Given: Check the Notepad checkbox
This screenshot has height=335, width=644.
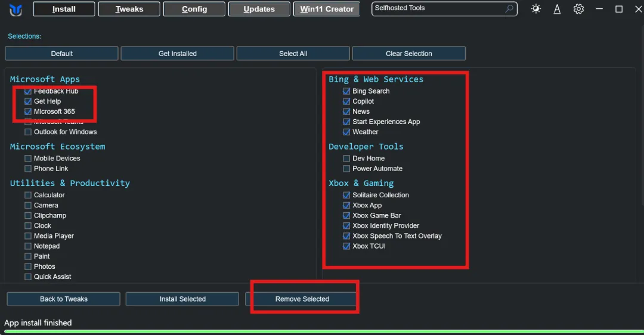Looking at the screenshot, I should pos(28,246).
